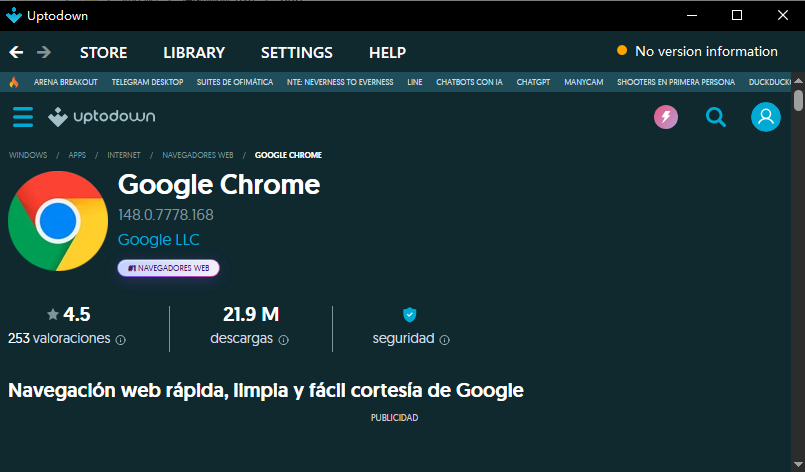Screen dimensions: 805x472
Task: Open CHATGPT trending link
Action: click(x=533, y=82)
